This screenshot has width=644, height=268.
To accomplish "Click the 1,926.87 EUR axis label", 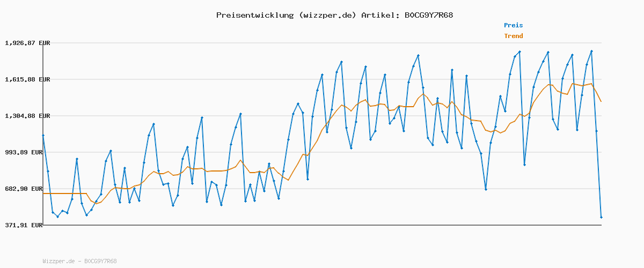I will pyautogui.click(x=27, y=43).
